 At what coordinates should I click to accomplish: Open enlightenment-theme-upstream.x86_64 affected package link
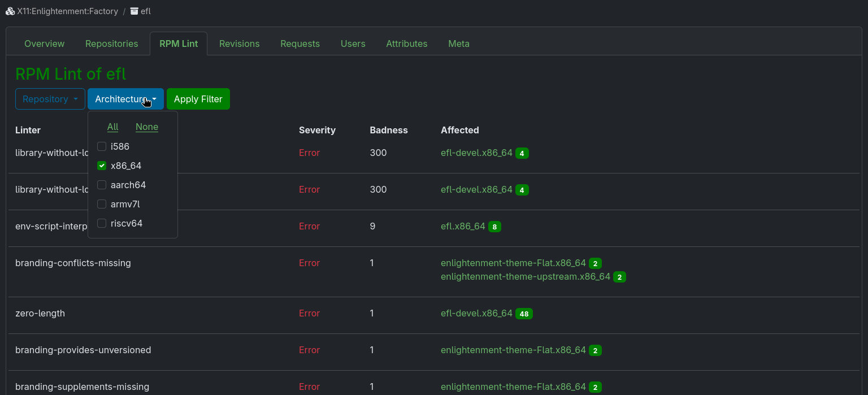[525, 277]
